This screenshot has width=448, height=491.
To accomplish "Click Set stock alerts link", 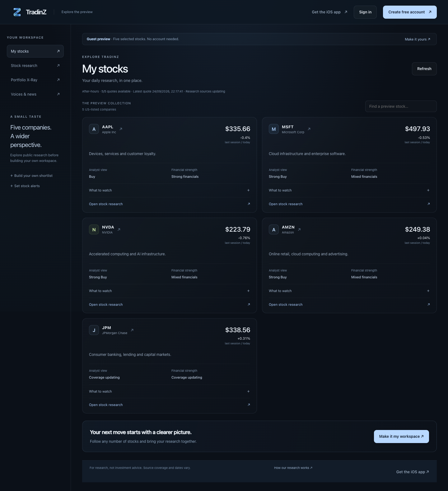I will (x=25, y=186).
